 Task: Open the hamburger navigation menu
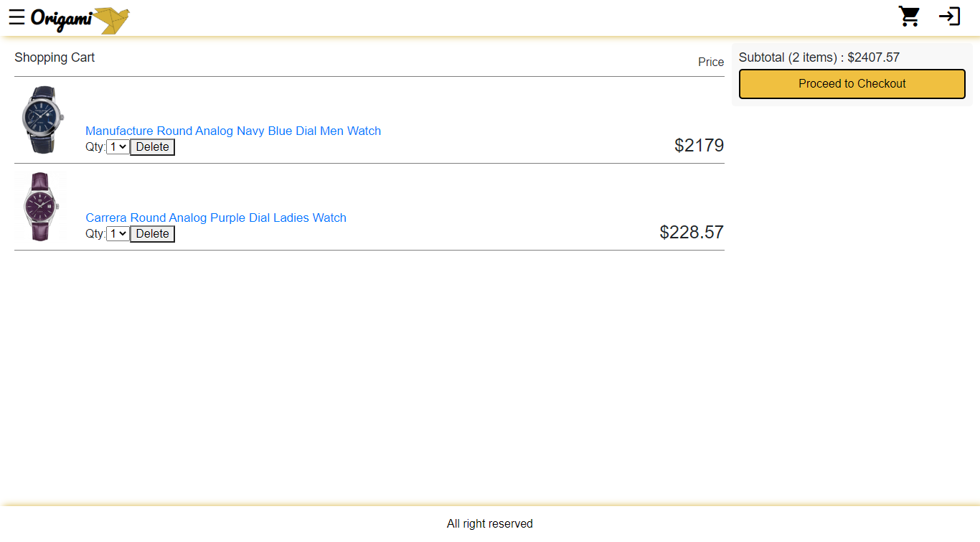17,17
